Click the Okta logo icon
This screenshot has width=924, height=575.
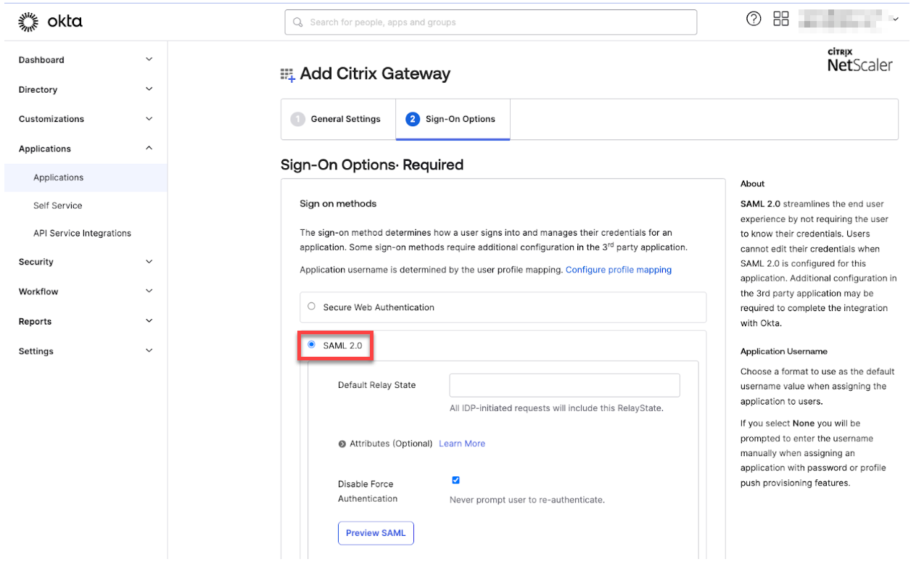28,22
